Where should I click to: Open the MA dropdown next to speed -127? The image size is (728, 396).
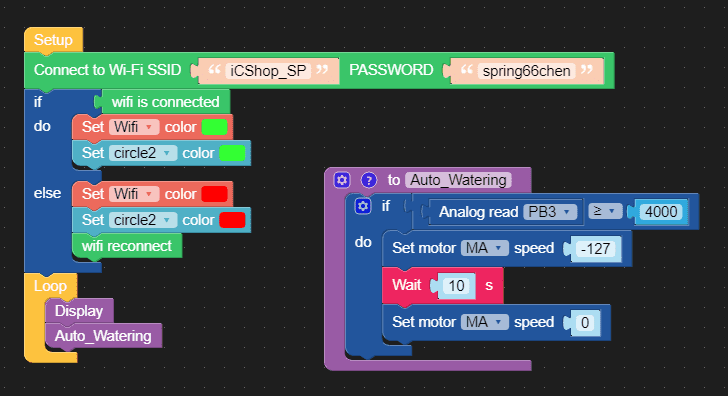(x=485, y=248)
